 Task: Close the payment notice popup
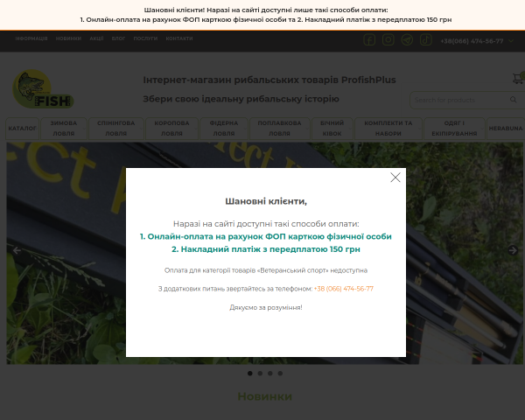[395, 178]
